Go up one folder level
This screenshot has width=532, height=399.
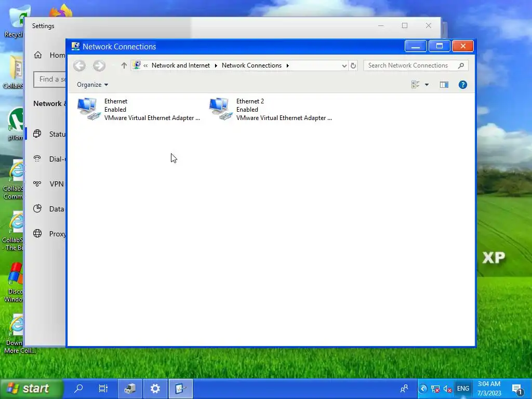pos(124,65)
